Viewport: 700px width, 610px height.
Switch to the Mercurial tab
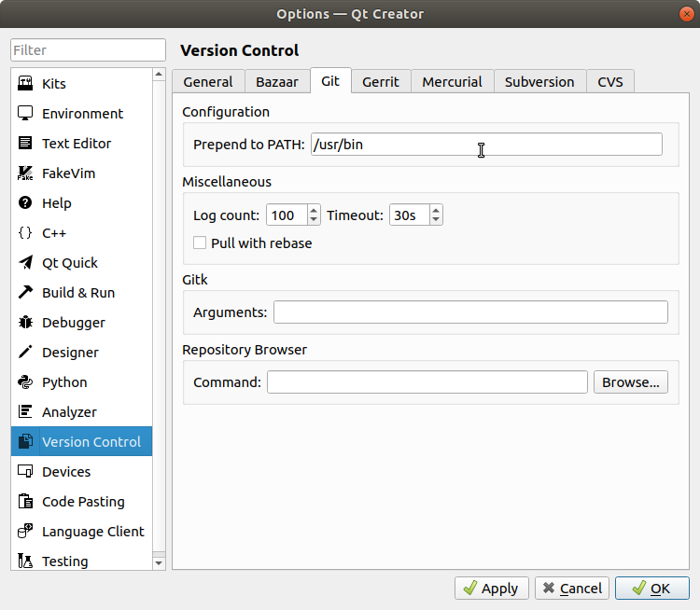(x=452, y=82)
